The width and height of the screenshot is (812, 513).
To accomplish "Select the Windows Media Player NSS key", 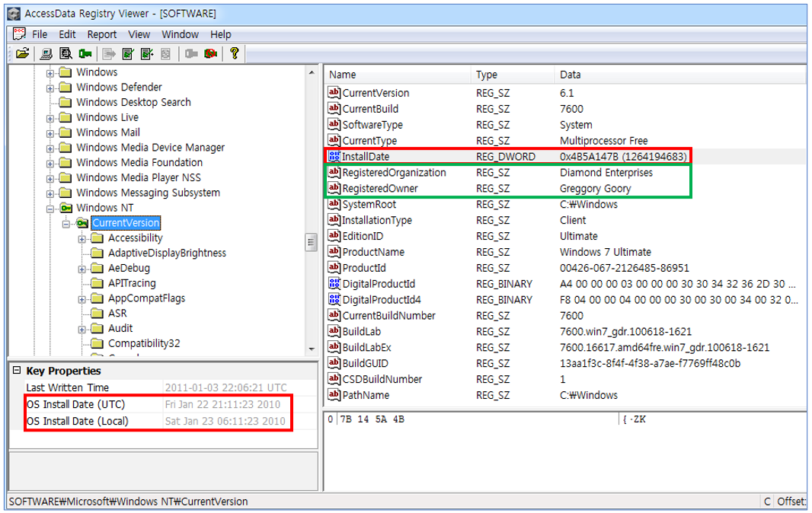I will tap(139, 177).
